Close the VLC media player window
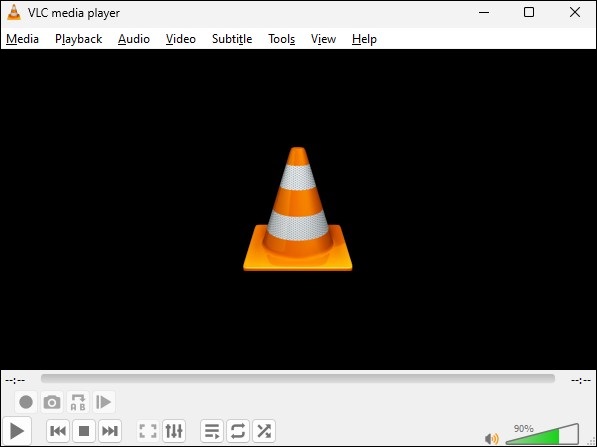Screen dimensions: 597x447 tap(575, 13)
